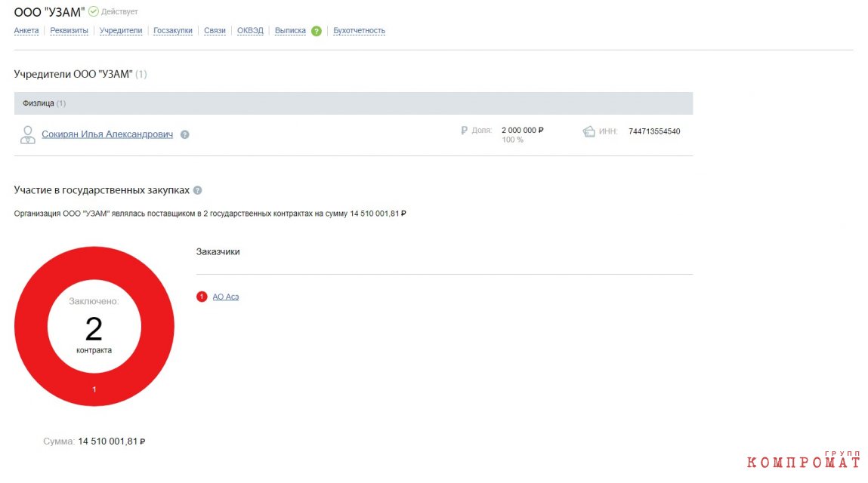Click the Действует status label
The height and width of the screenshot is (483, 868).
point(119,11)
